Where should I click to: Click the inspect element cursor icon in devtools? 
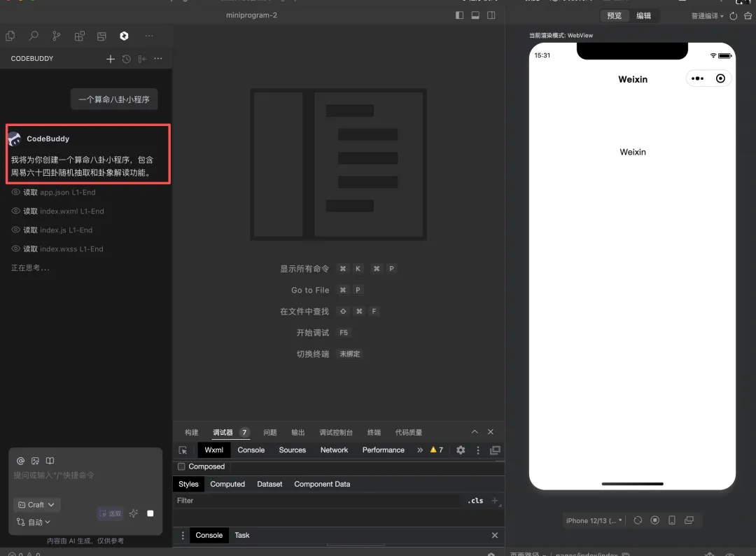(x=183, y=450)
